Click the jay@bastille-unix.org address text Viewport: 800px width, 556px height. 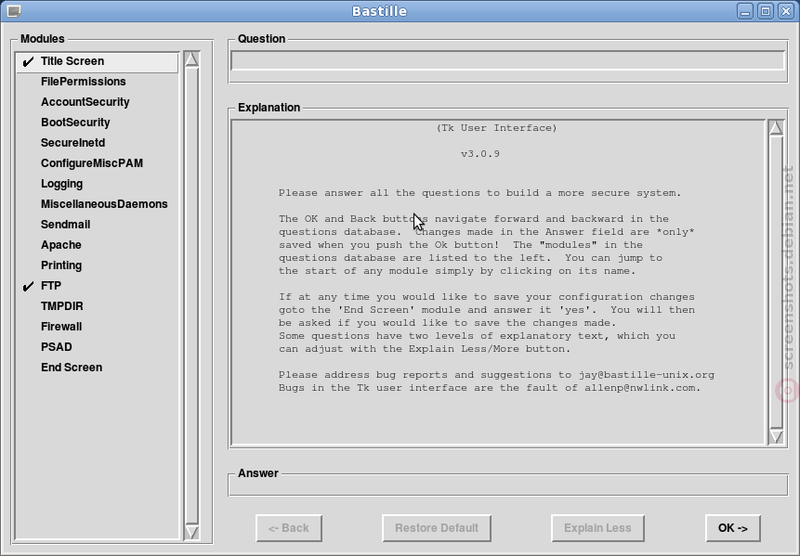click(x=646, y=375)
